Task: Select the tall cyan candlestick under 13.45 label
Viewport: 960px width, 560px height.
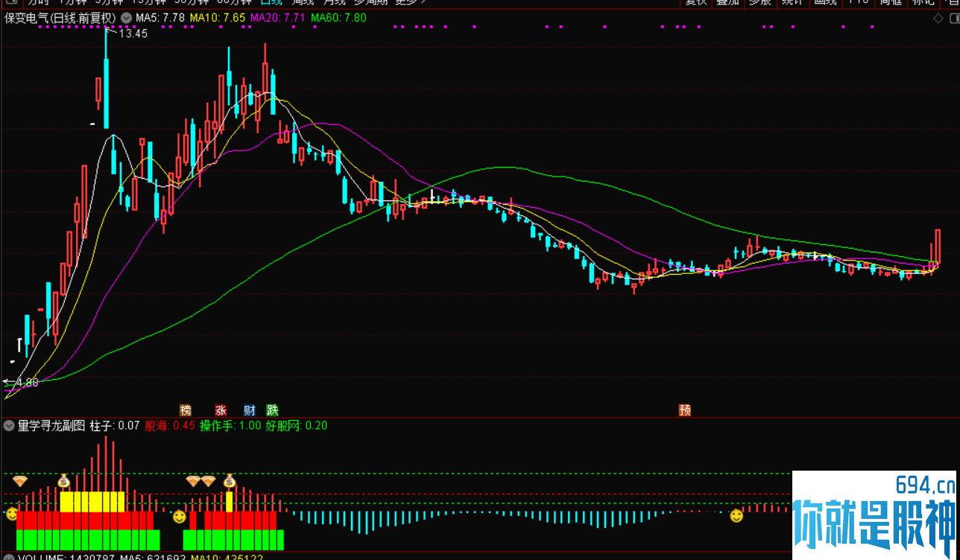Action: coord(106,79)
